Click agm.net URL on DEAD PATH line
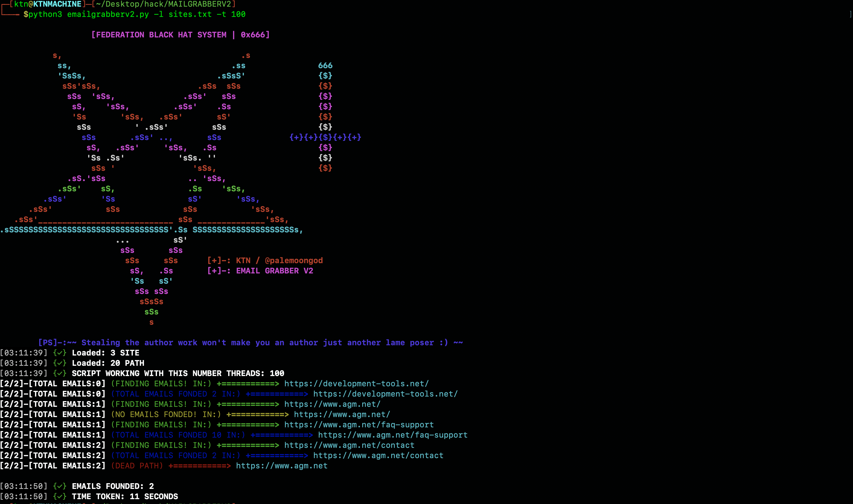 pos(282,466)
